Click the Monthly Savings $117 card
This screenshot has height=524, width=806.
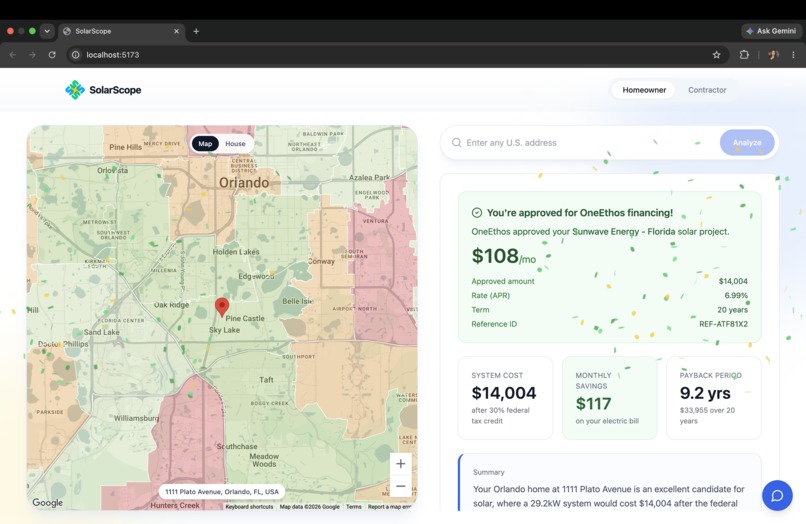pos(609,398)
